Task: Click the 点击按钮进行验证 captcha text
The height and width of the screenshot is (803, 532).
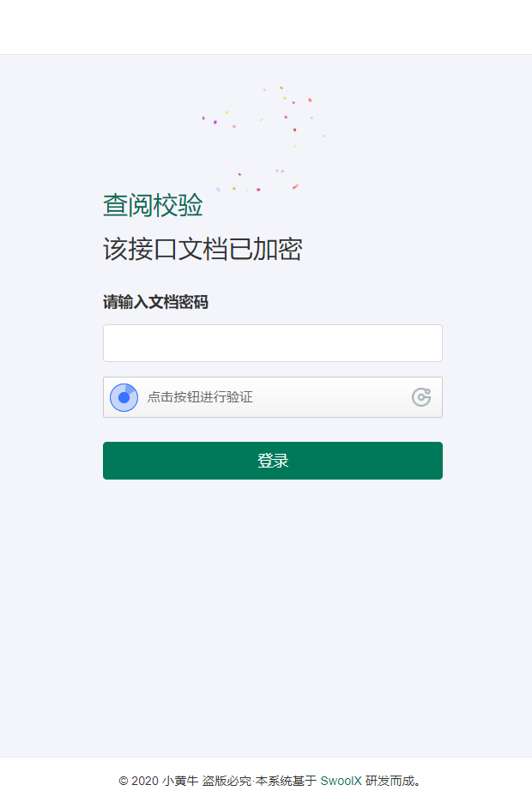Action: 200,397
